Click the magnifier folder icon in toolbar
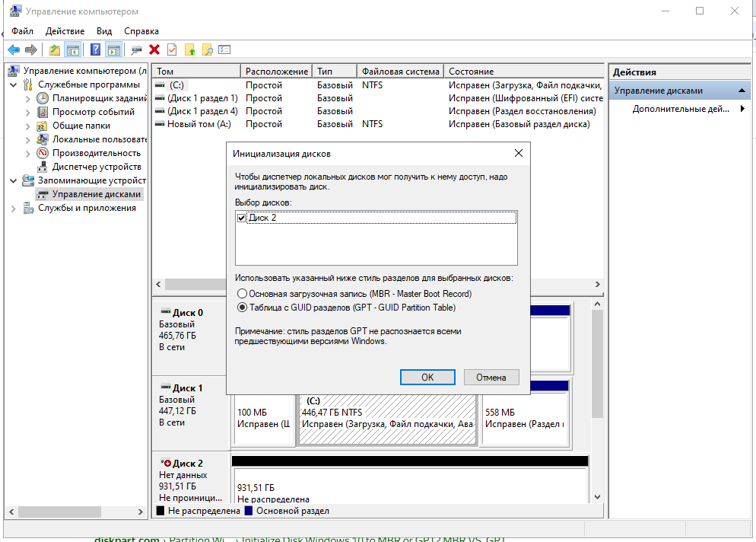The height and width of the screenshot is (542, 756). [207, 49]
